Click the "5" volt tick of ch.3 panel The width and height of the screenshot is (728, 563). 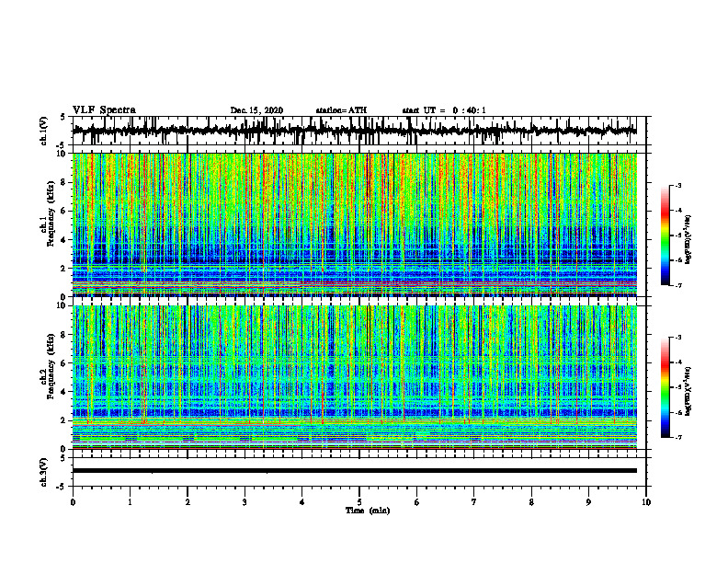pos(63,458)
